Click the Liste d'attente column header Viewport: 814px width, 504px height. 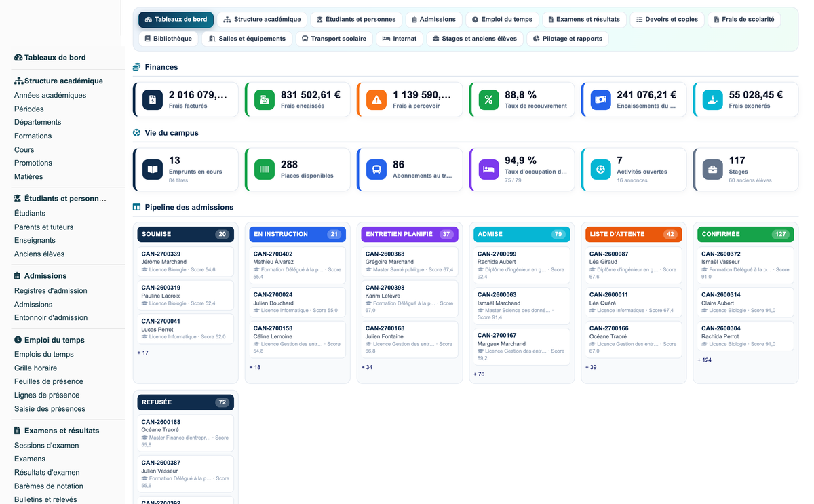634,234
